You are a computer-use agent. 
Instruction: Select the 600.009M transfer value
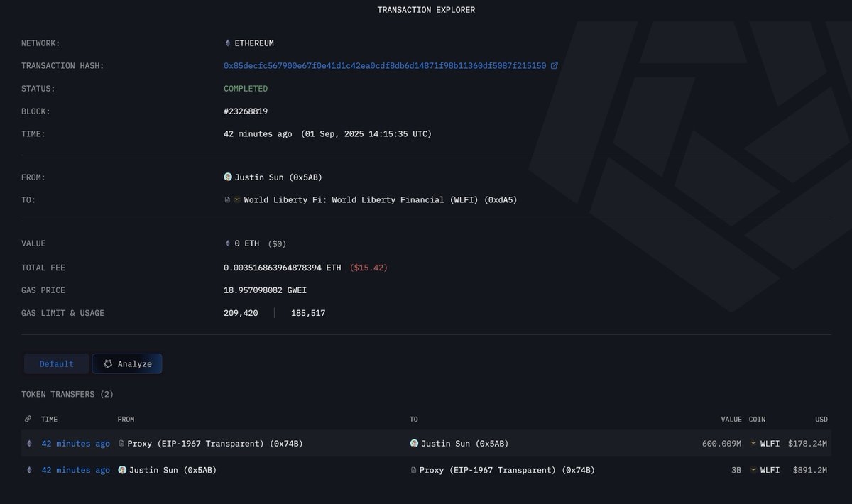coord(721,444)
